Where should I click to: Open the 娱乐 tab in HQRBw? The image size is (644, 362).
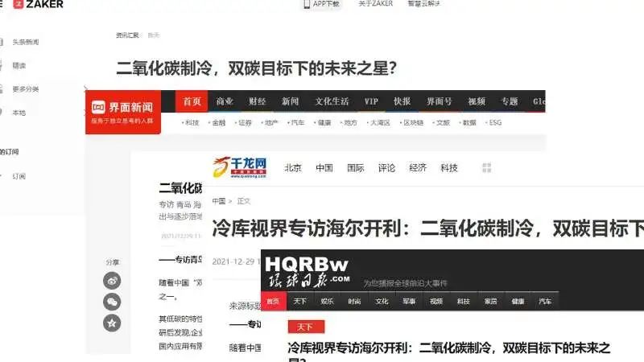pyautogui.click(x=327, y=301)
